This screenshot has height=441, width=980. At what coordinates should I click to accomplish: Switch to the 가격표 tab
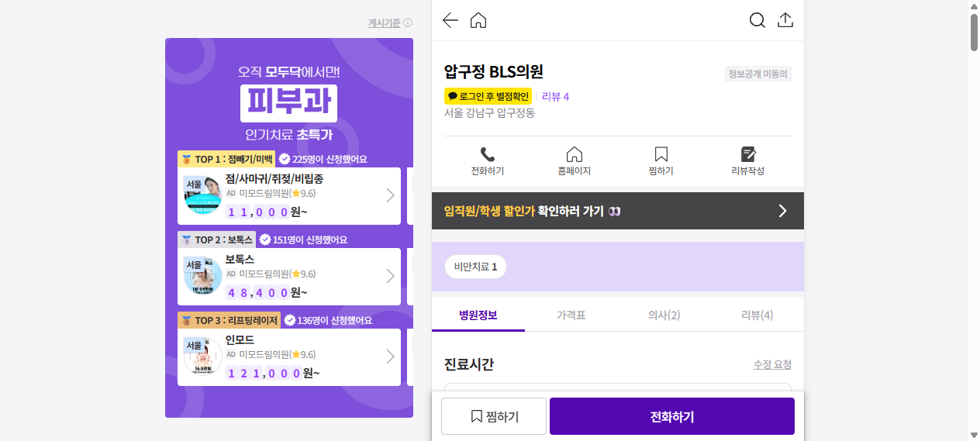click(571, 315)
